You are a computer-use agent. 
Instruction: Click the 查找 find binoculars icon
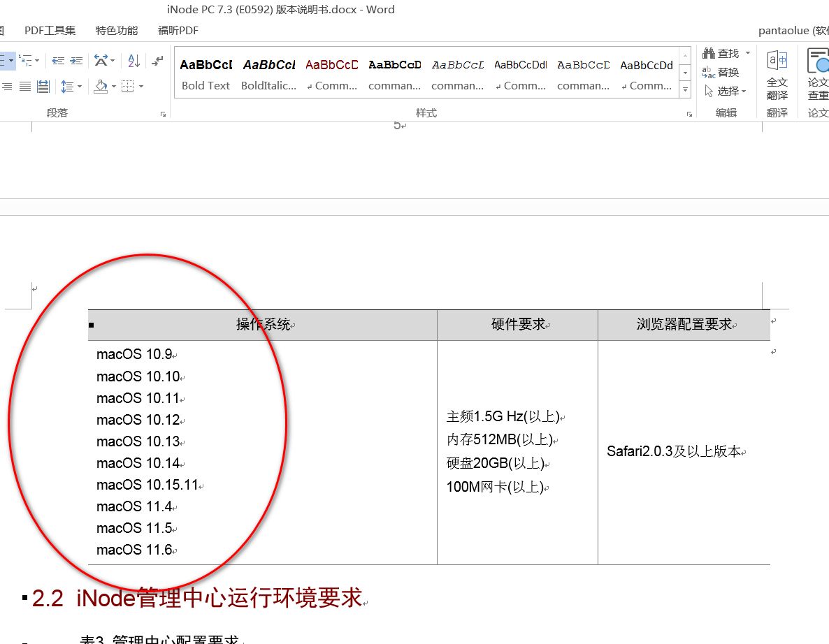(709, 53)
